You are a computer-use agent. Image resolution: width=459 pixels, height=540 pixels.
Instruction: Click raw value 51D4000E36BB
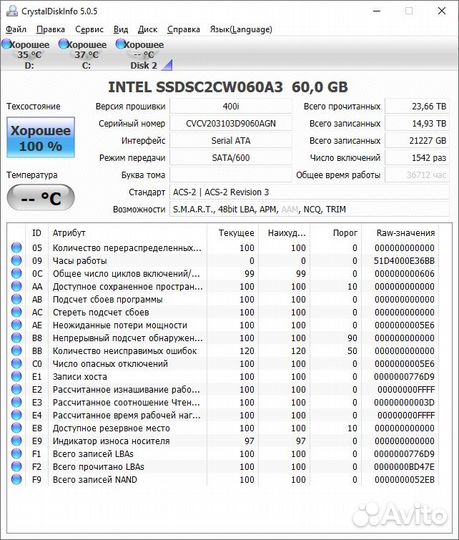pos(404,261)
